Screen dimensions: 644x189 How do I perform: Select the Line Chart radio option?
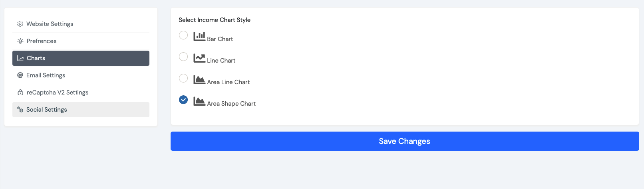click(x=183, y=57)
